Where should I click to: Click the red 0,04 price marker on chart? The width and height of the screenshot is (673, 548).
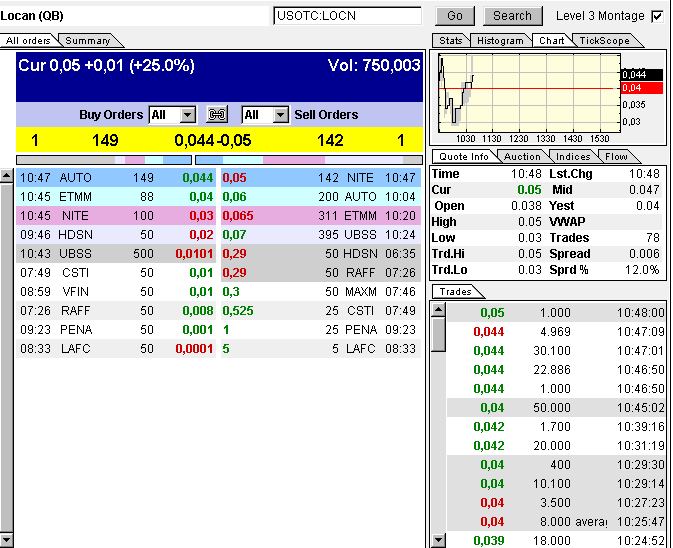point(635,88)
